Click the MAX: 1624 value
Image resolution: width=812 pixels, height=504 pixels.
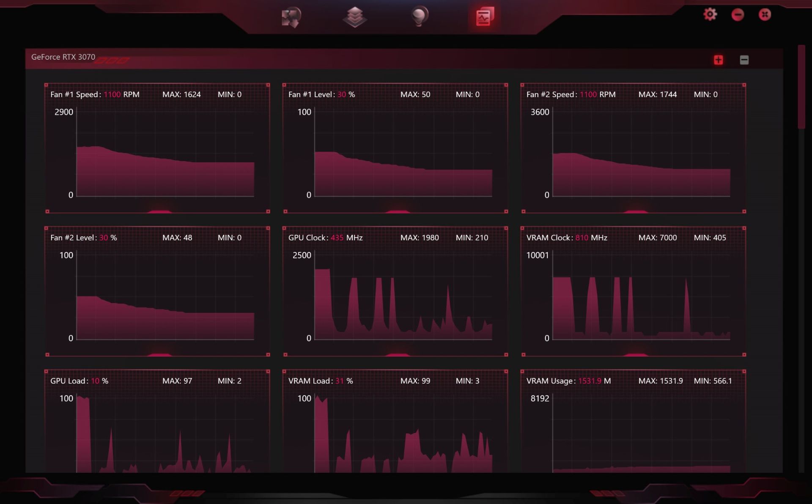click(x=181, y=95)
